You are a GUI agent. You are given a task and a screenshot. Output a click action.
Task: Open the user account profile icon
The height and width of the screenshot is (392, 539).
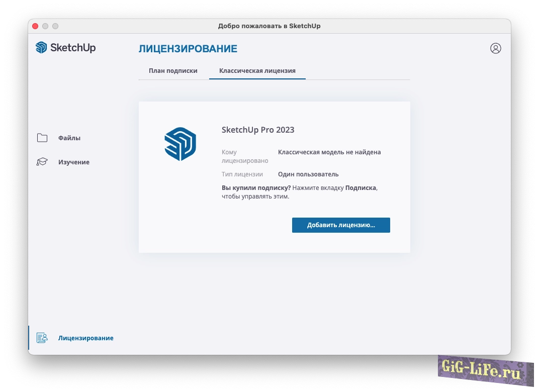pos(495,48)
